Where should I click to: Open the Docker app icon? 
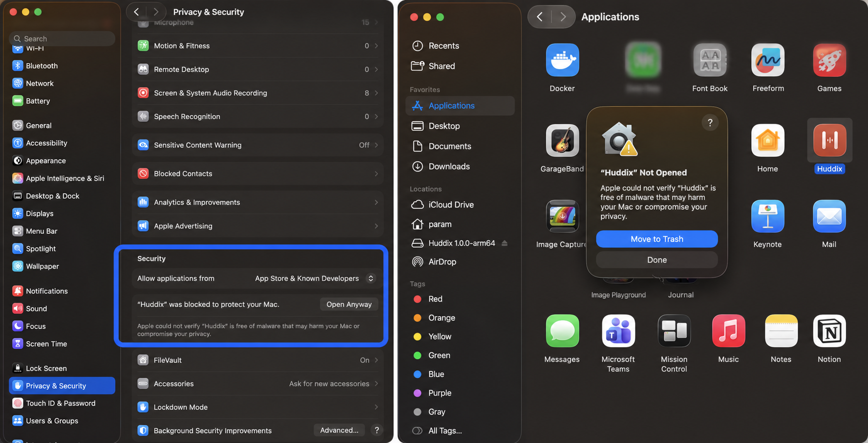tap(562, 60)
